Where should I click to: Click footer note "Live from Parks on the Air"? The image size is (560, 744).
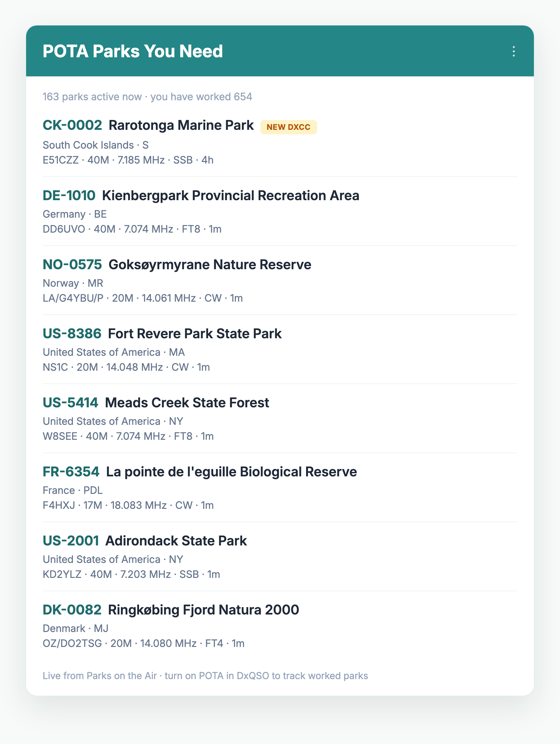tap(100, 676)
